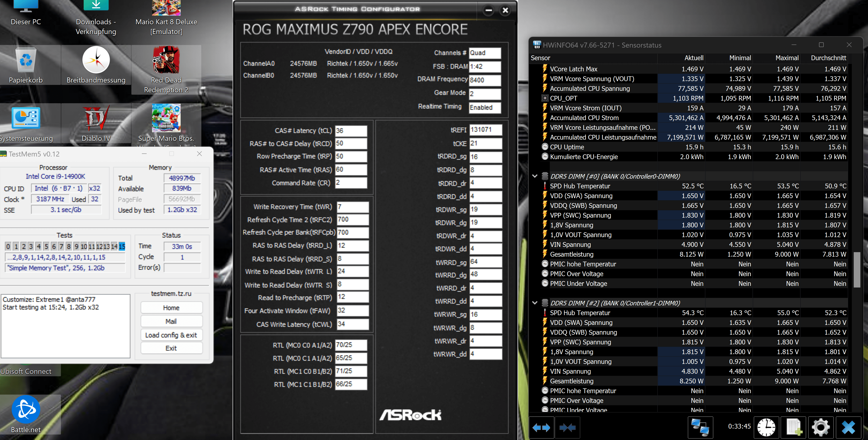Viewport: 868px width, 440px height.
Task: Click the Total memory 48997Mb value
Action: [182, 178]
